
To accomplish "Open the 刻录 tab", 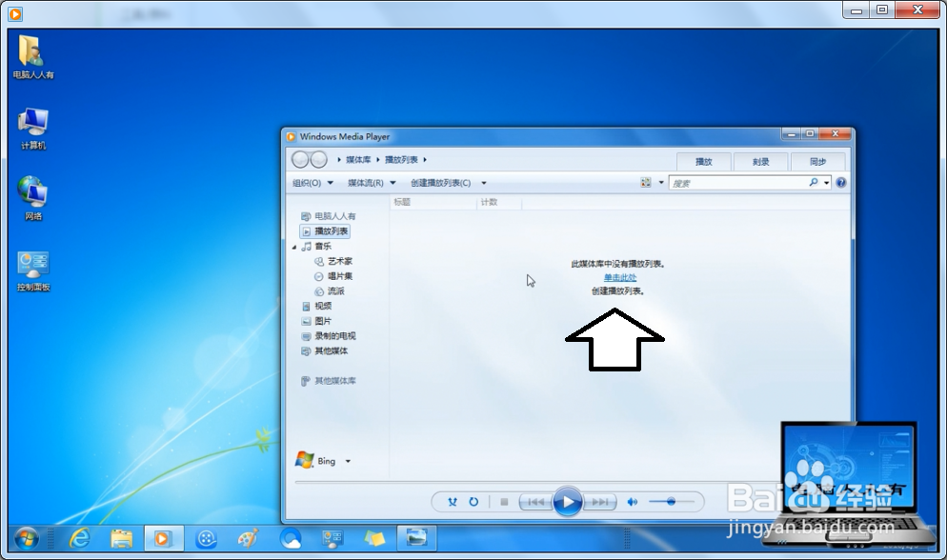I will [x=761, y=161].
